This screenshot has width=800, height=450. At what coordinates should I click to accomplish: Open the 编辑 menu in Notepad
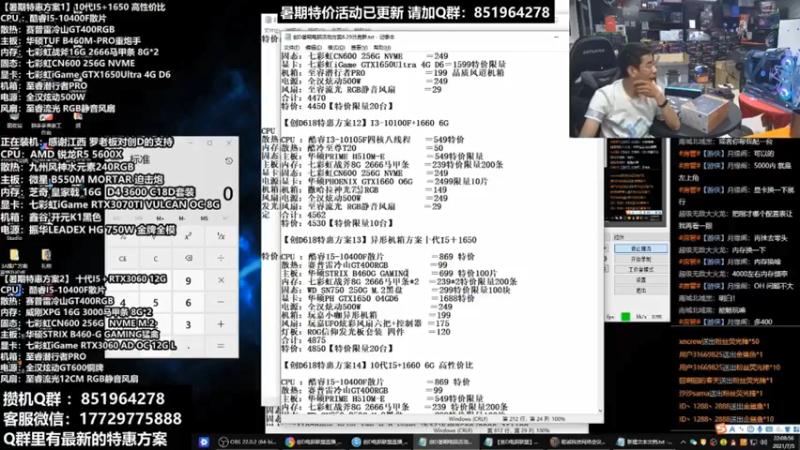[x=313, y=47]
